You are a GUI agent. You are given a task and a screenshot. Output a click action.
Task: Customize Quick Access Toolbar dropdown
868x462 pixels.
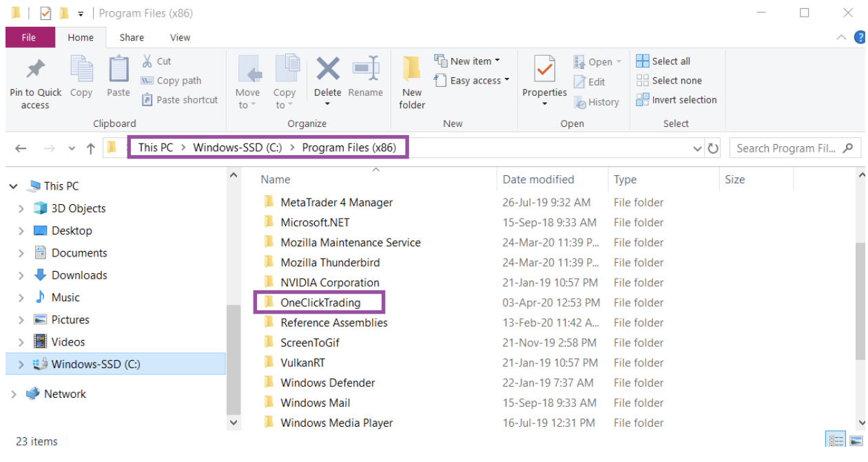[x=81, y=14]
